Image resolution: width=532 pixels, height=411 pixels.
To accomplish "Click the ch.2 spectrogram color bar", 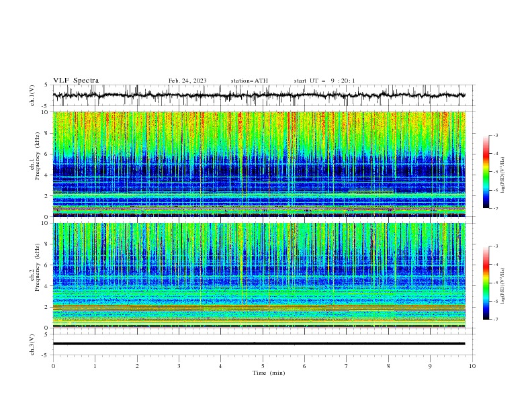I will point(486,283).
